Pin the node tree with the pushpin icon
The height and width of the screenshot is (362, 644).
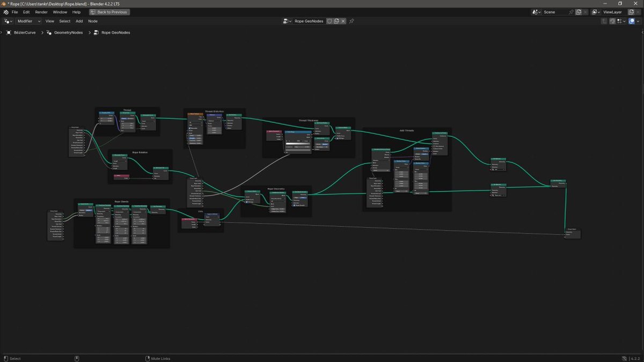[x=352, y=21]
